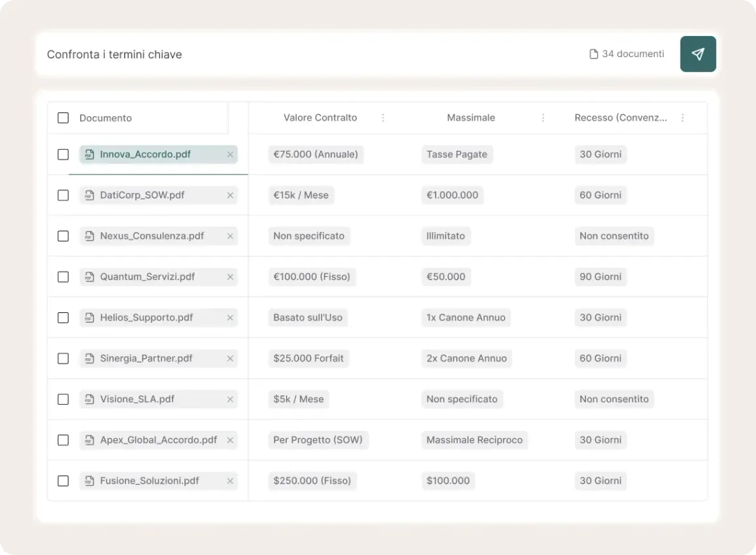Open the Massimale column three-dot menu

click(x=543, y=118)
